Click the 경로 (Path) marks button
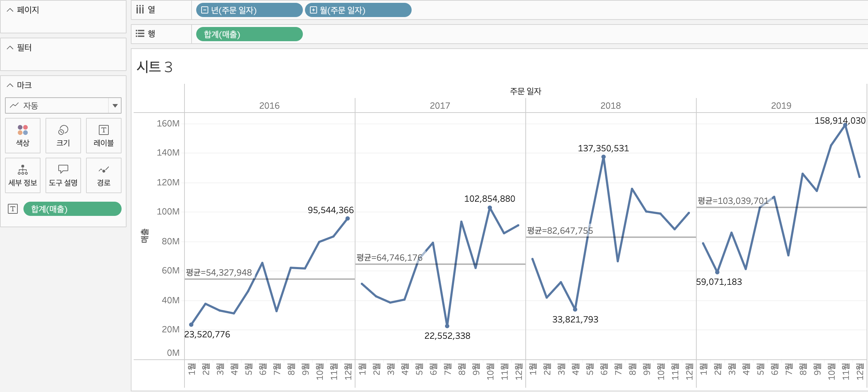The width and height of the screenshot is (868, 392). [103, 175]
